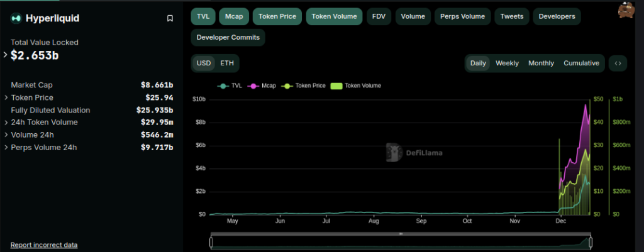Click the Fully Diluted Valuation label
Image resolution: width=644 pixels, height=252 pixels.
(50, 110)
